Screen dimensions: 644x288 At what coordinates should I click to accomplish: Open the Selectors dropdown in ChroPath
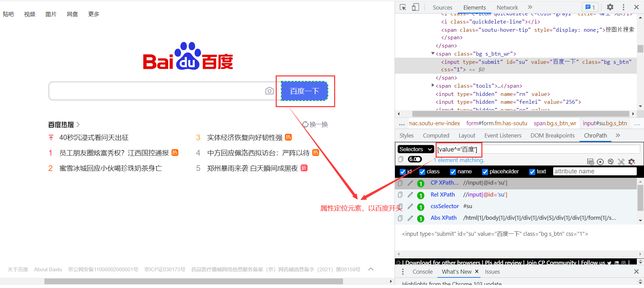[x=415, y=149]
